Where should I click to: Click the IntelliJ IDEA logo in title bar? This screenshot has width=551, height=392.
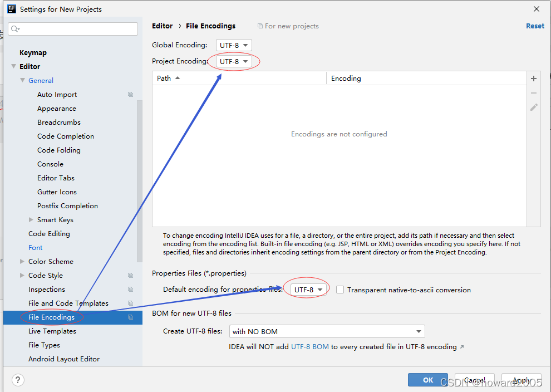[x=12, y=9]
